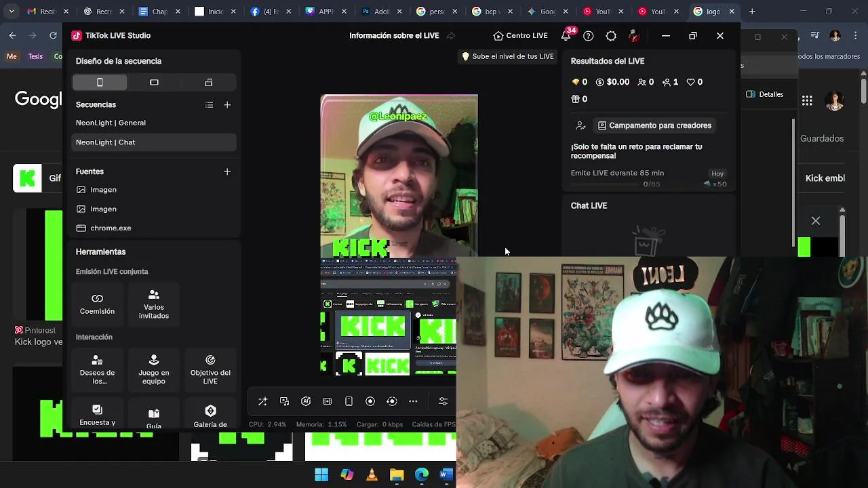Click the Chat LIVE heading
The image size is (868, 488).
589,205
